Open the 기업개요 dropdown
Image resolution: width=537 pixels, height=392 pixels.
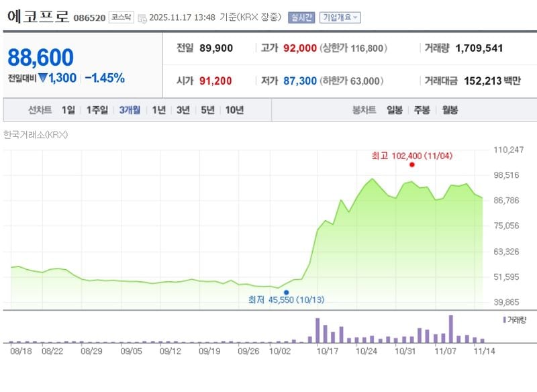tap(340, 17)
